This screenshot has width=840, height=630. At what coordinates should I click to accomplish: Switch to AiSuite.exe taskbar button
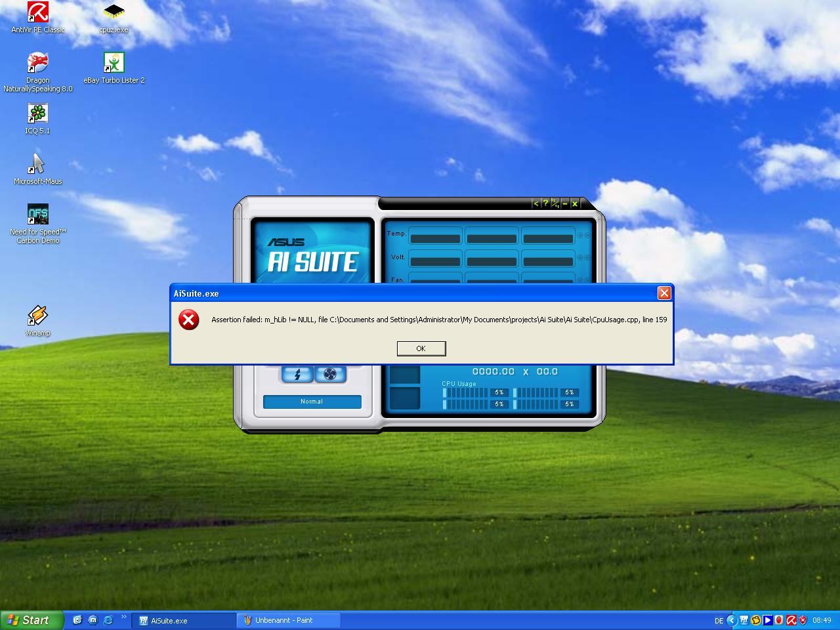click(184, 620)
